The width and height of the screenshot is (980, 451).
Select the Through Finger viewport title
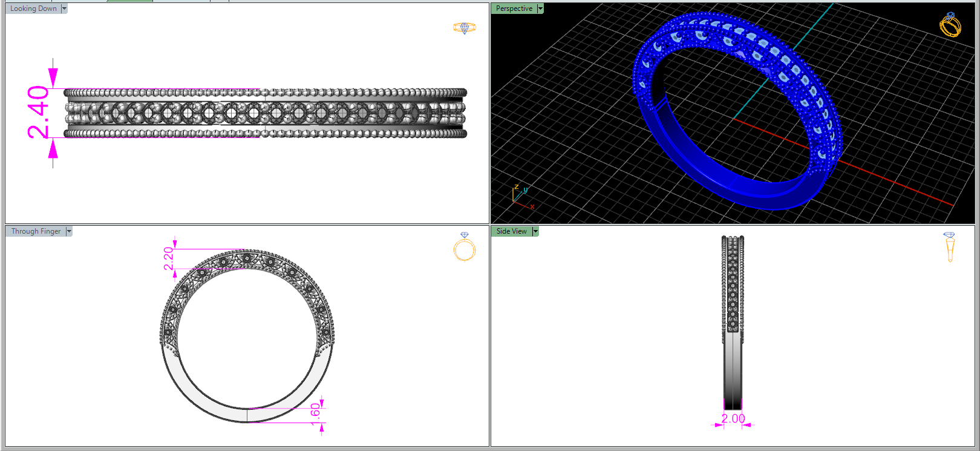click(36, 231)
